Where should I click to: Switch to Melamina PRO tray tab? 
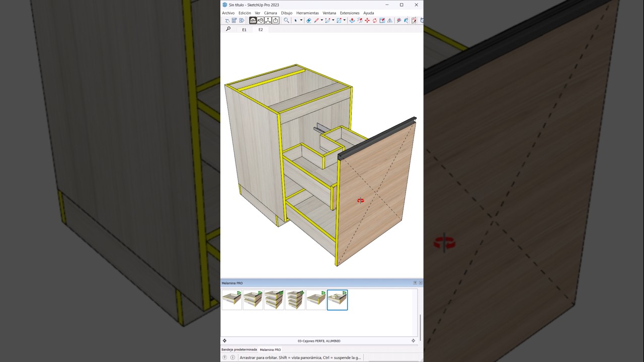[271, 349]
